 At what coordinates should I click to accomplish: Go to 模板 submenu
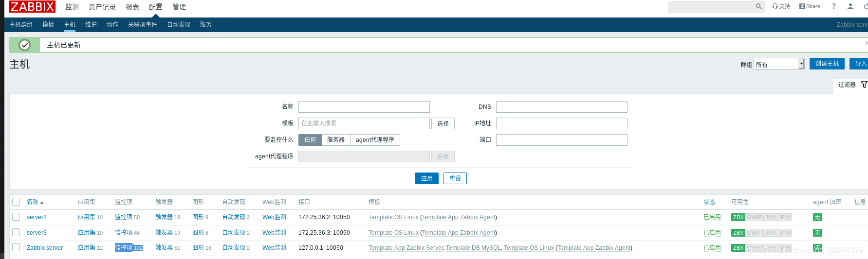[x=48, y=24]
